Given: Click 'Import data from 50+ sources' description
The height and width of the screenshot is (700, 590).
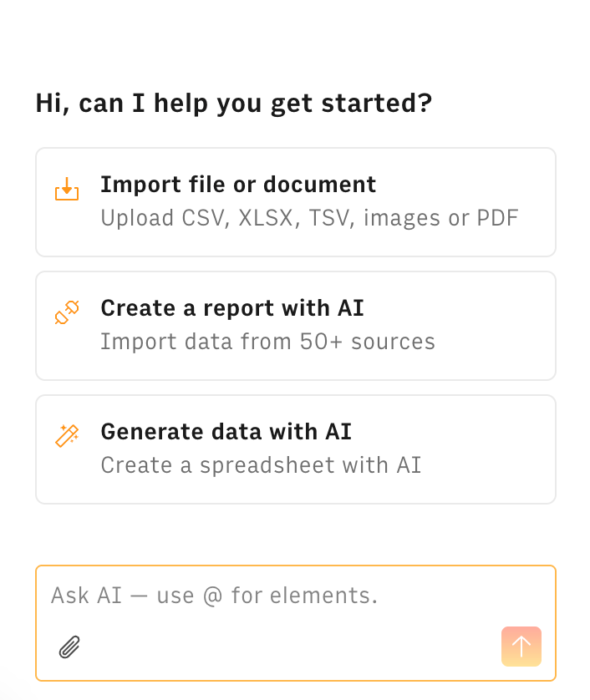Looking at the screenshot, I should click(267, 342).
